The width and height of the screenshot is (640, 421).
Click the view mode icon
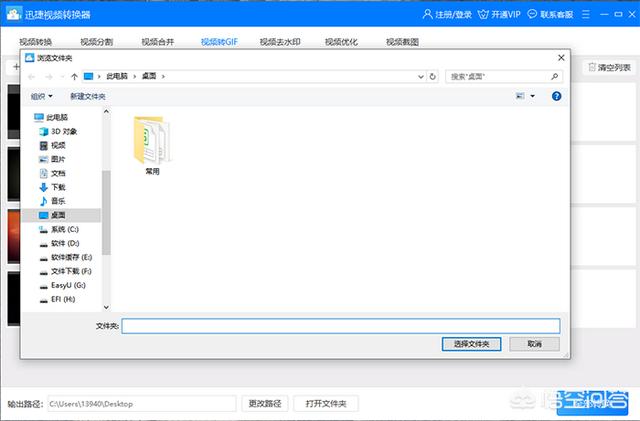coord(520,96)
